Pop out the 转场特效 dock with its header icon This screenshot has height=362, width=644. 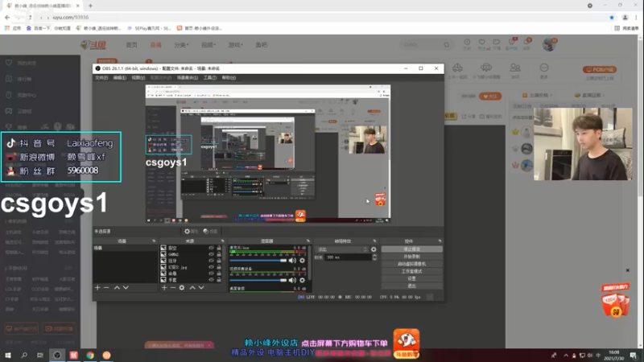pos(374,241)
